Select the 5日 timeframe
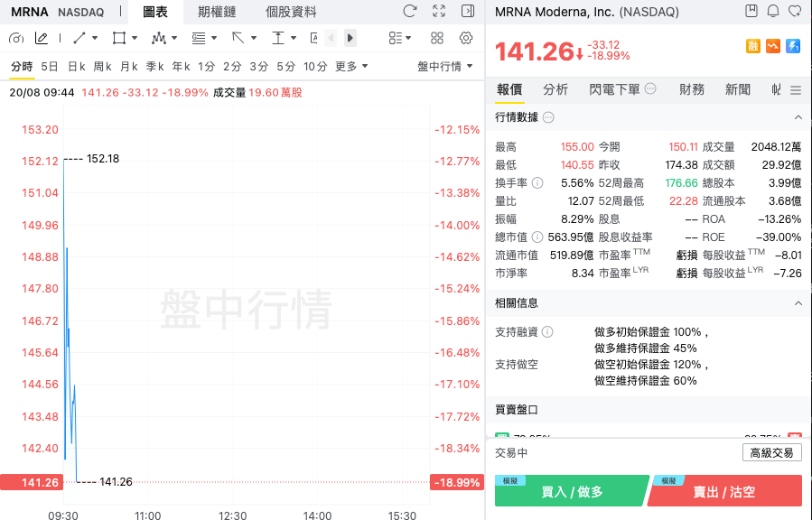Viewport: 812px width, 520px height. (50, 67)
